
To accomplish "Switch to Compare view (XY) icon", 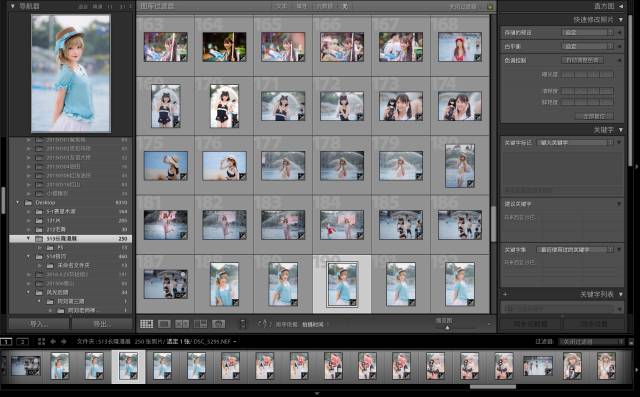I will (x=182, y=324).
